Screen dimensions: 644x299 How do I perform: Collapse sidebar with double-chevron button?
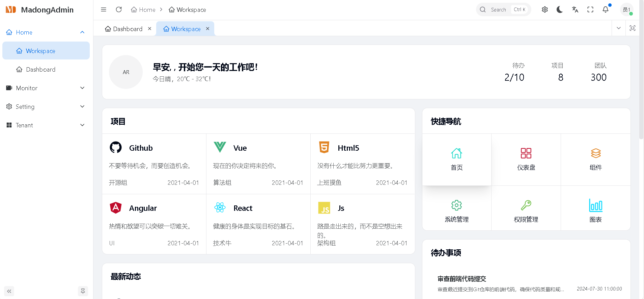coord(9,291)
